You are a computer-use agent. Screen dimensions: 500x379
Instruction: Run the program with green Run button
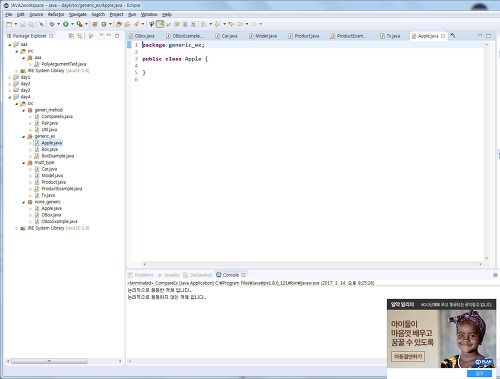[x=66, y=24]
